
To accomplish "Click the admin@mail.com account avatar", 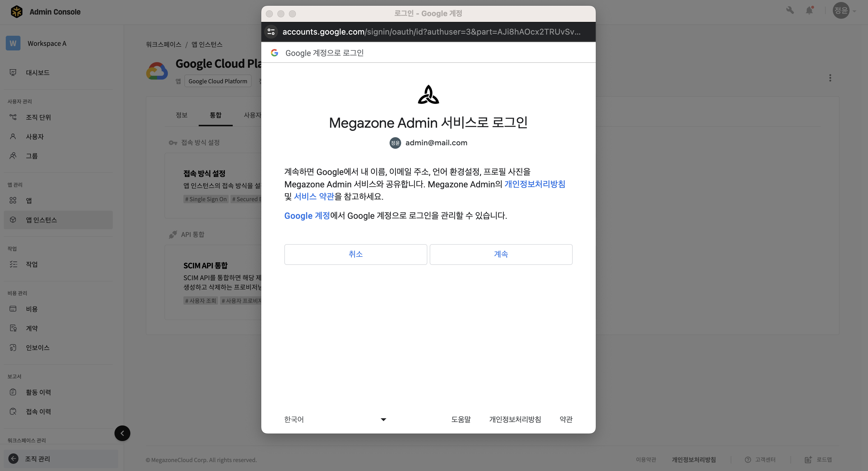I will tap(395, 143).
